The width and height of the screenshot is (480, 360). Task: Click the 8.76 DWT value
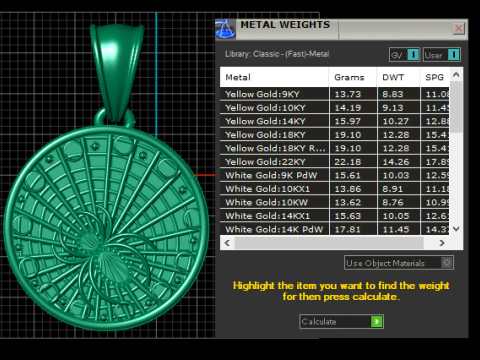393,202
